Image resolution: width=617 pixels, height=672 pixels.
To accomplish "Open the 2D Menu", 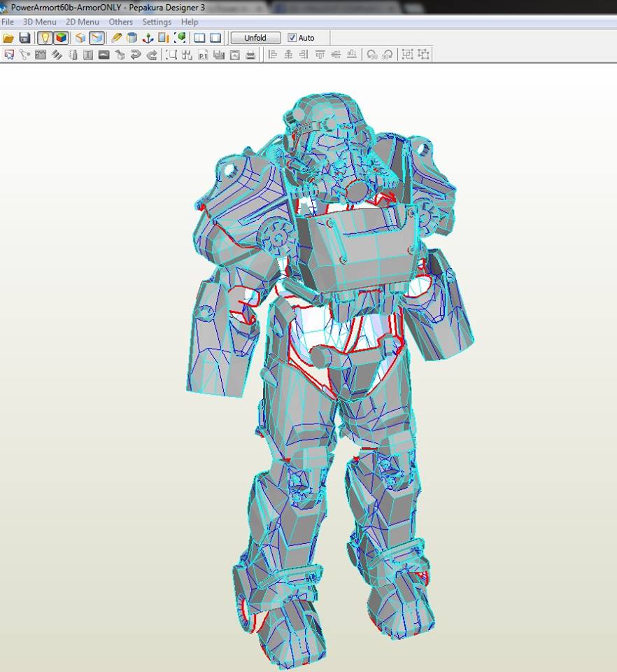I will coord(83,22).
